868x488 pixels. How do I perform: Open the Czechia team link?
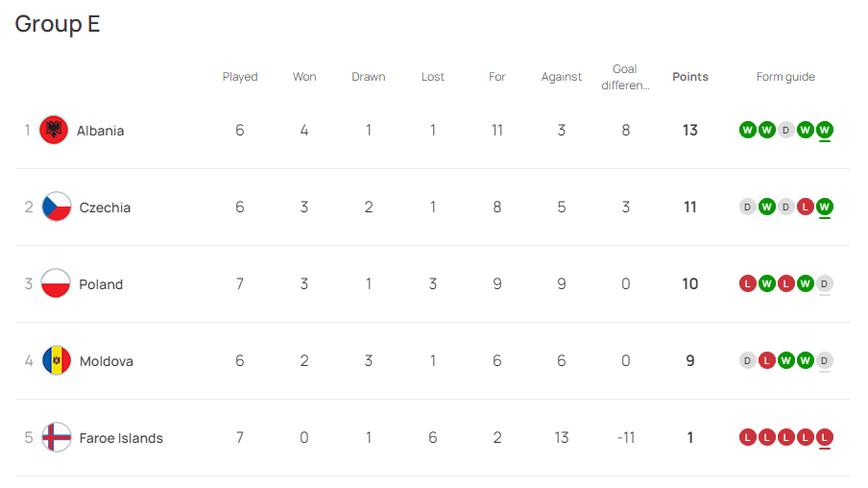tap(106, 207)
